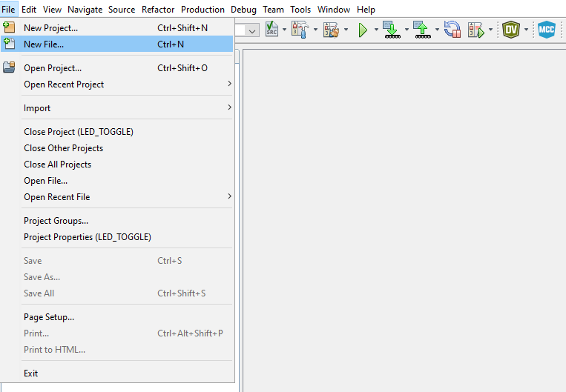566x392 pixels.
Task: Open the MCC code configurator
Action: 547,30
